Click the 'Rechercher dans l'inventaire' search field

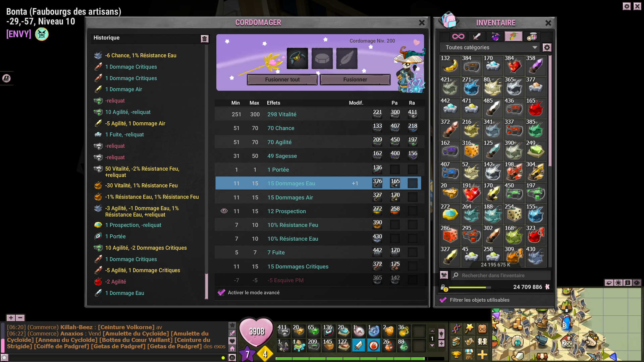[x=500, y=275]
